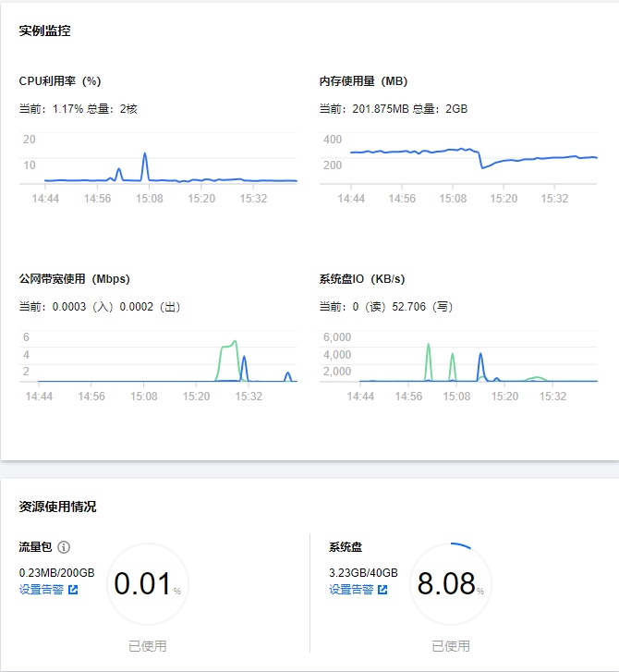Click the info icon beside 流量包

coord(64,547)
